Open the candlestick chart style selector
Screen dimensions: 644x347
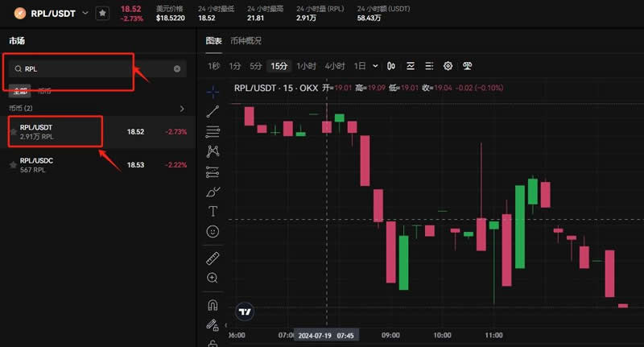[x=391, y=66]
